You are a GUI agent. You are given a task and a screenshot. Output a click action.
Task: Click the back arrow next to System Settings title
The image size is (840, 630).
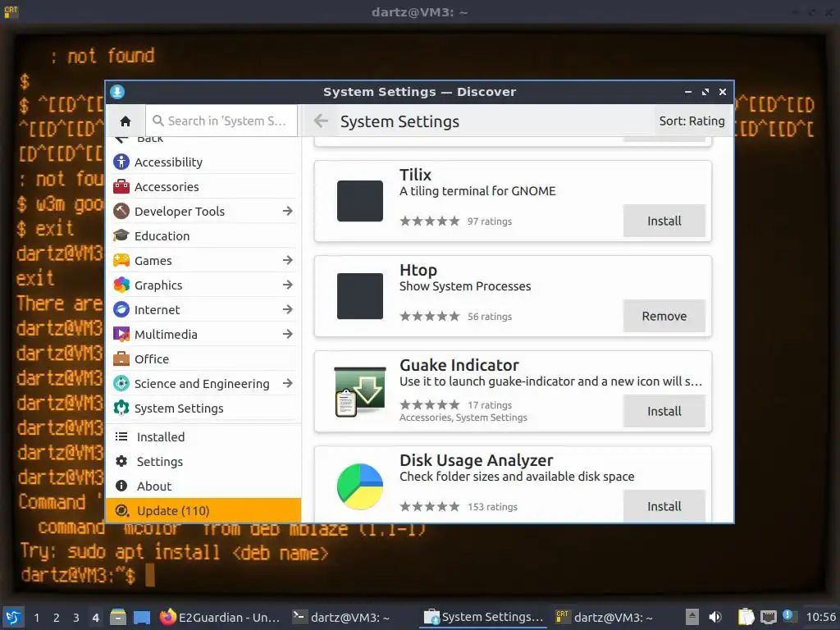pos(321,121)
